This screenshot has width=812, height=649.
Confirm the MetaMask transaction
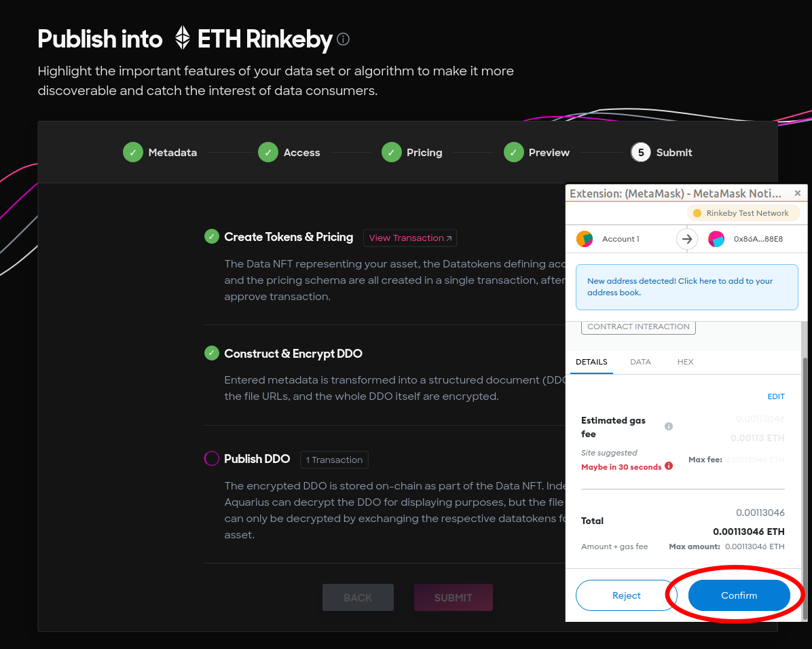pos(739,595)
